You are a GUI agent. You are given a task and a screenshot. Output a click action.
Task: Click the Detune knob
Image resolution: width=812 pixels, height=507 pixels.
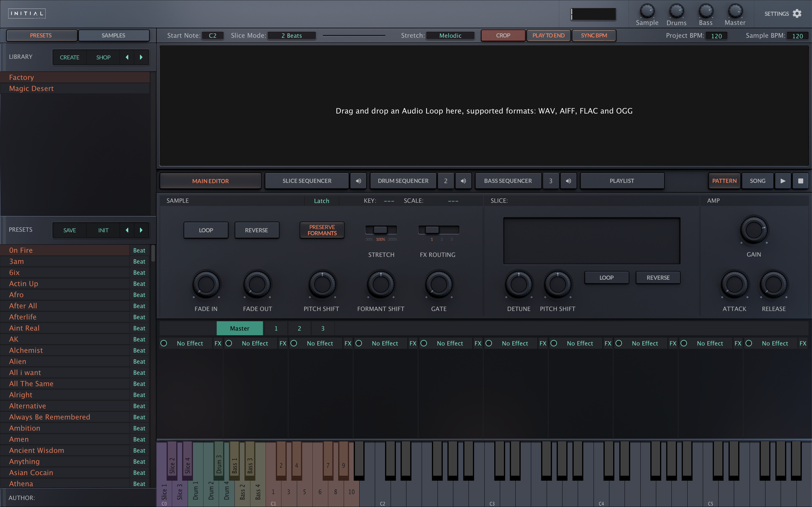click(x=518, y=284)
